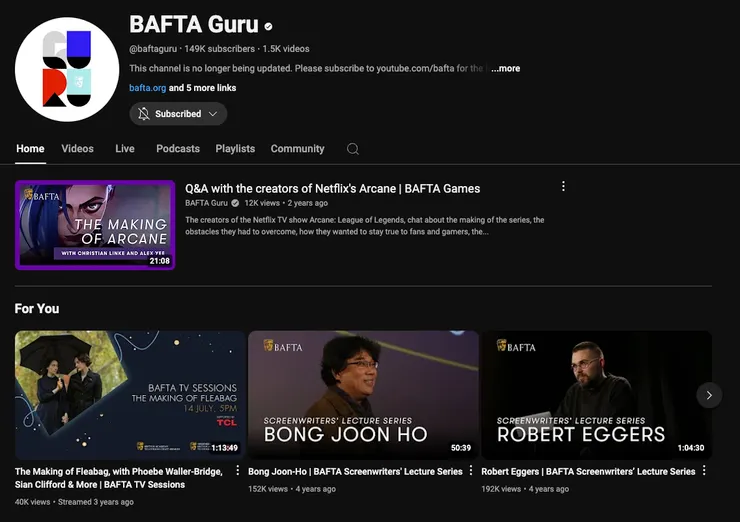Click '152K views • 4 years ago' text
Screen dimensions: 740x522
pos(292,489)
